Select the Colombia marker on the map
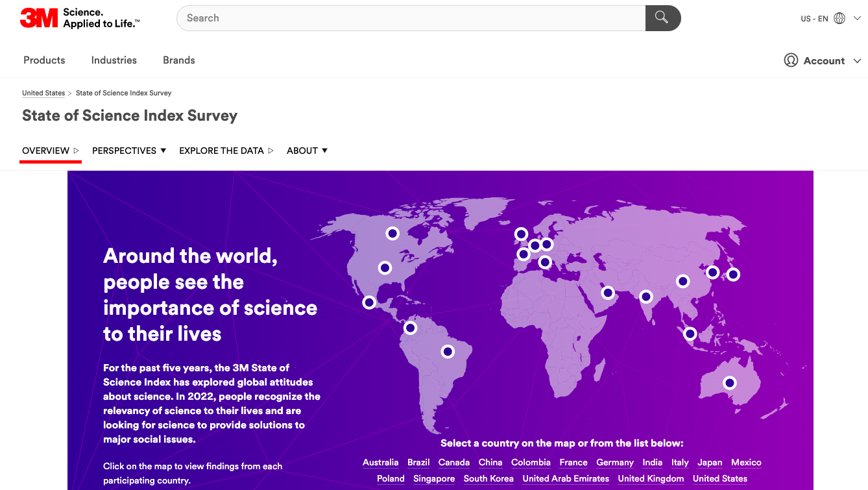 pos(410,328)
